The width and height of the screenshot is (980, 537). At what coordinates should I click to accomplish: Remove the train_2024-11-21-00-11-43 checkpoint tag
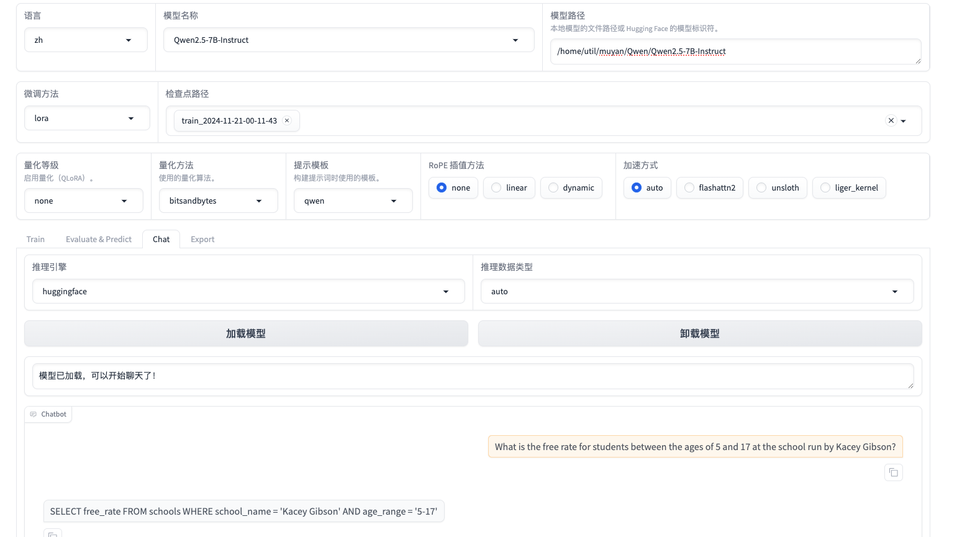pyautogui.click(x=287, y=120)
